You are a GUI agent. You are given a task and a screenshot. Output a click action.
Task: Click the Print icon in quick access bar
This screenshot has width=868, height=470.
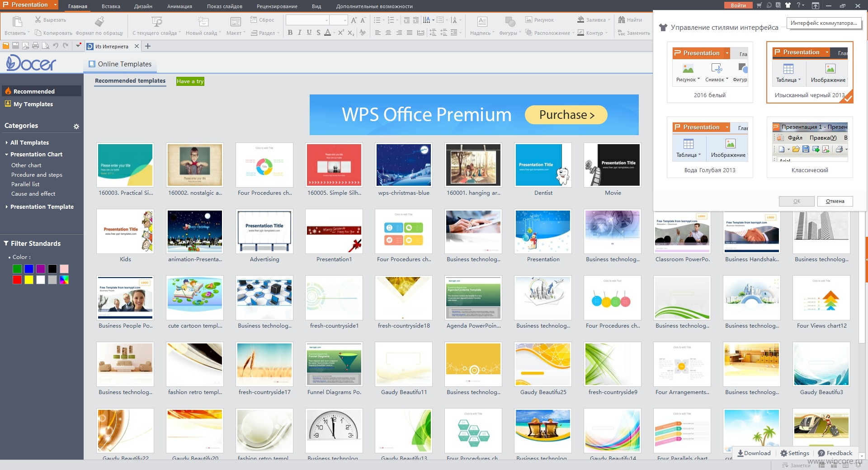(35, 46)
